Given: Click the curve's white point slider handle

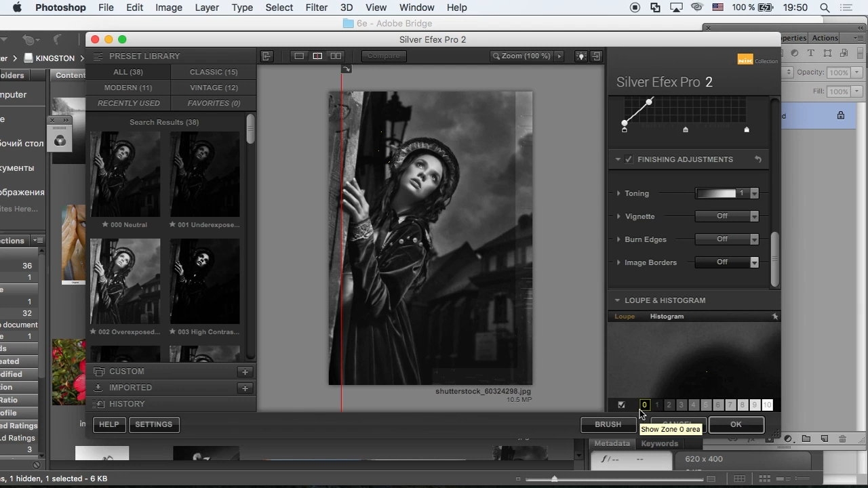Looking at the screenshot, I should point(747,129).
